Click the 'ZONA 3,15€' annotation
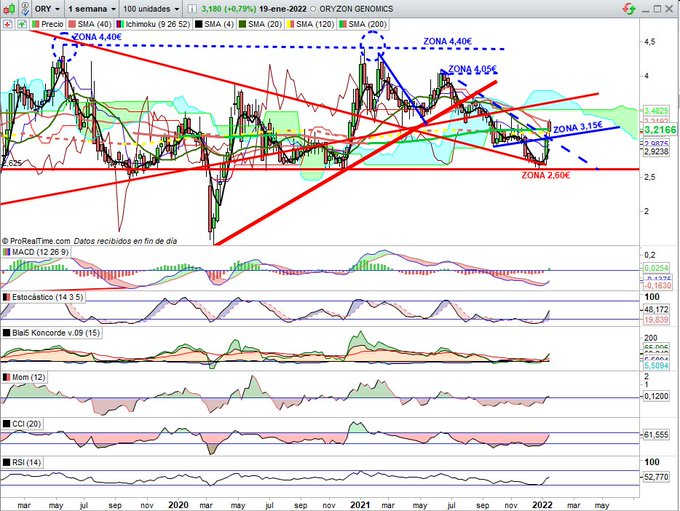The image size is (680, 511). pos(578,127)
